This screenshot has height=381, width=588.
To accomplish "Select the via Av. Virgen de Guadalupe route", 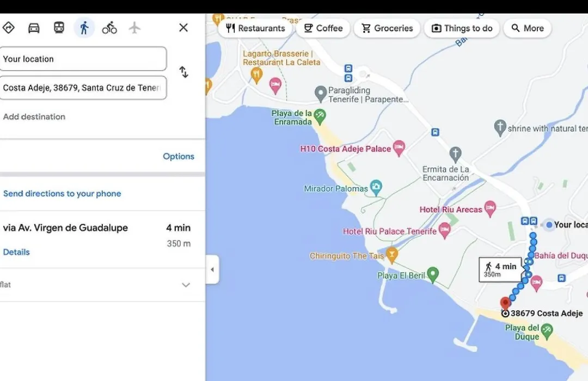I will pyautogui.click(x=102, y=239).
